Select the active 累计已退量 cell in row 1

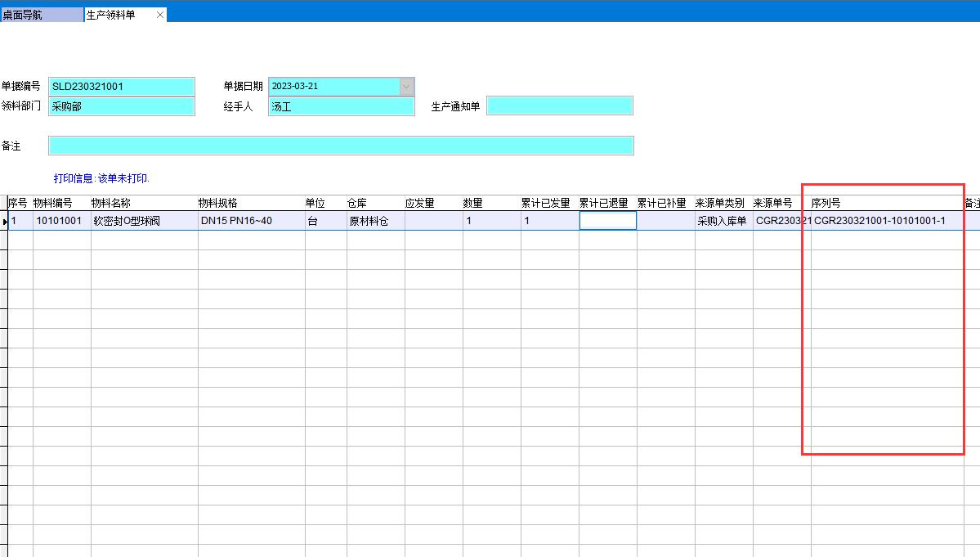[x=607, y=221]
